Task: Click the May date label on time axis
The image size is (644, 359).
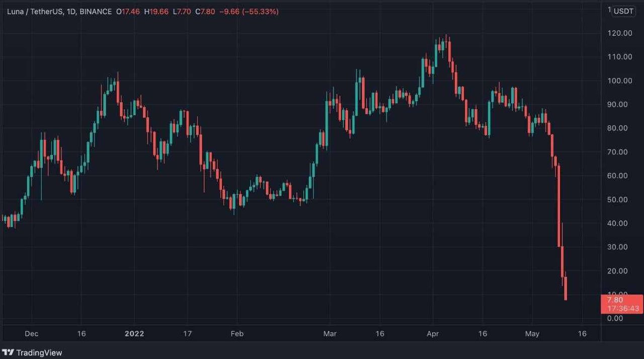Action: tap(532, 334)
